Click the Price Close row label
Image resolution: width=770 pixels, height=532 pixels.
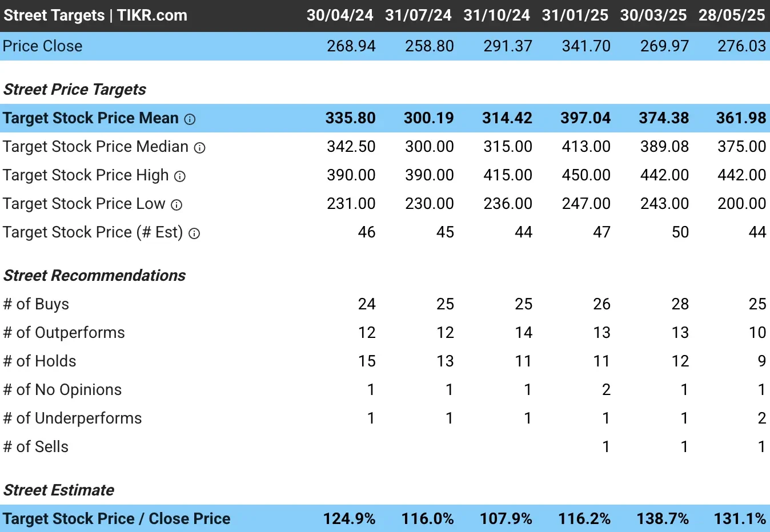43,46
